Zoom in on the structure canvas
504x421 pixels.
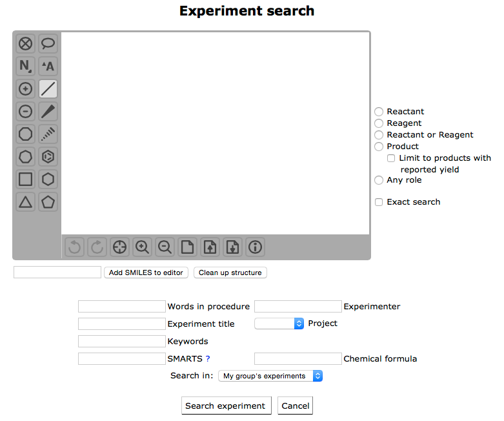pos(142,247)
